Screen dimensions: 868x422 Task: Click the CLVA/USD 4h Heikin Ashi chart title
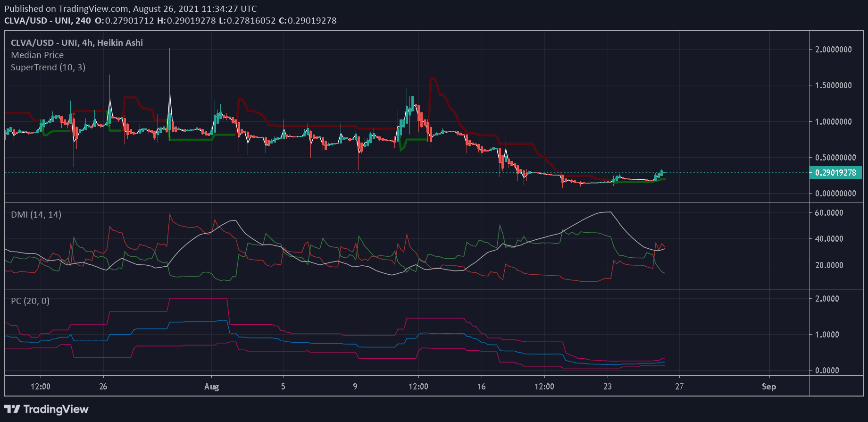click(x=77, y=43)
